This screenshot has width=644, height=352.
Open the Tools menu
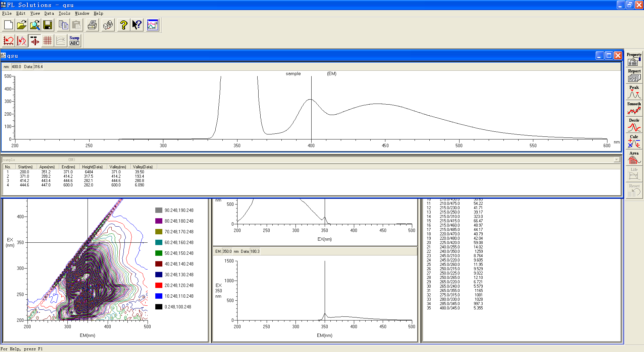[64, 13]
